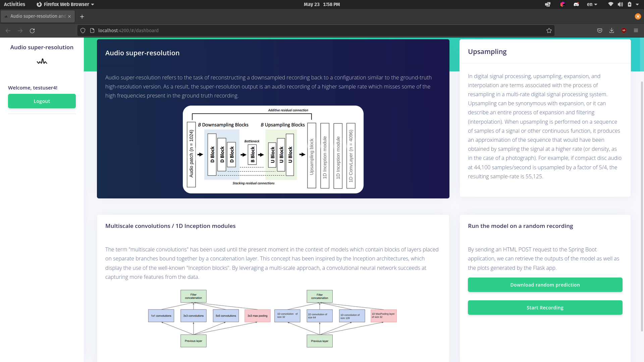
Task: Click the Logout button in sidebar
Action: (42, 101)
